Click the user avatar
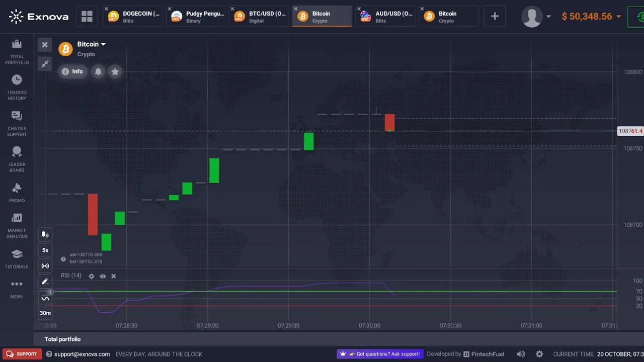The width and height of the screenshot is (644, 362). [531, 17]
